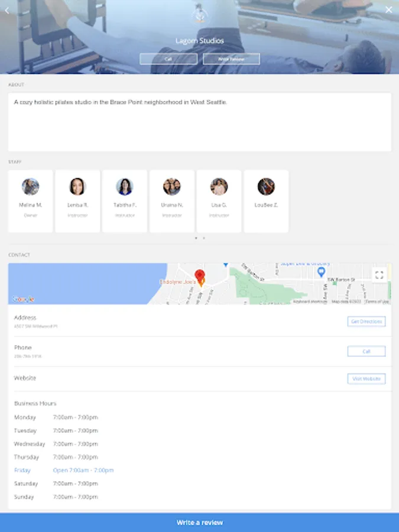
Task: Tap the Write a review bottom bar
Action: click(x=200, y=523)
